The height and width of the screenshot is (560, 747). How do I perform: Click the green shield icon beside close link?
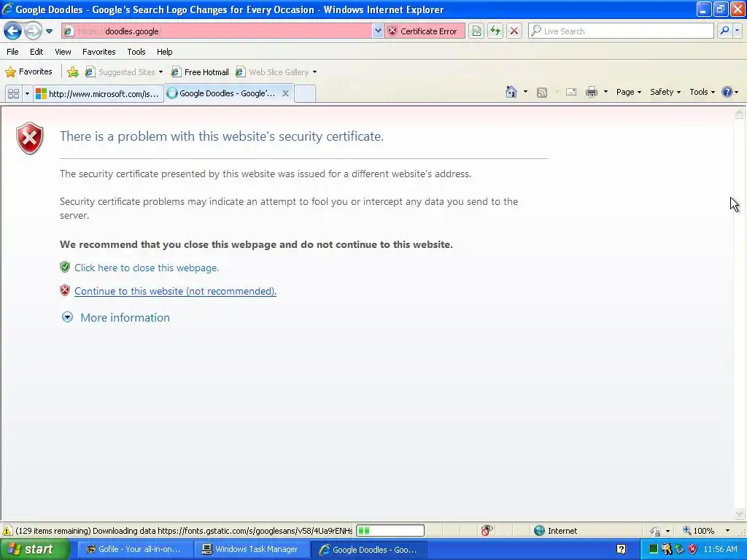pos(65,267)
